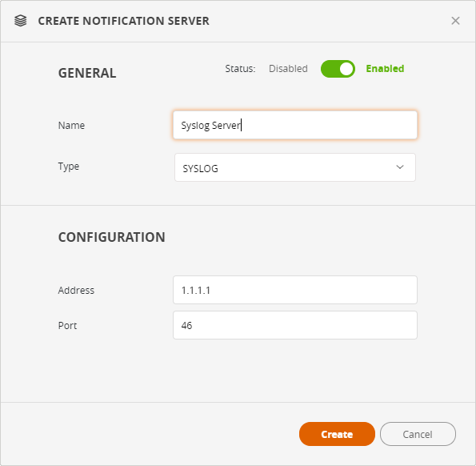Click the Port field containing 46
Image resolution: width=476 pixels, height=466 pixels.
pyautogui.click(x=295, y=325)
